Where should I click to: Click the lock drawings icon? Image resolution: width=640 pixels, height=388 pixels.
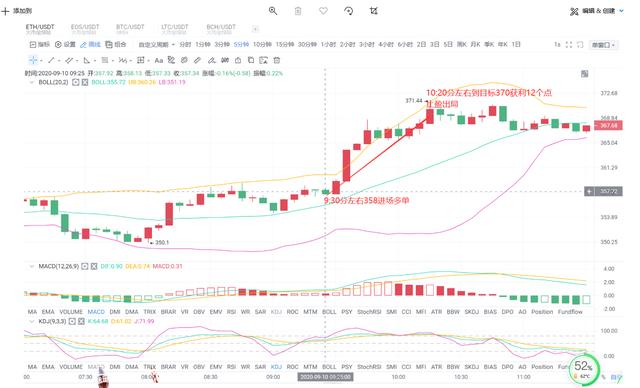click(x=238, y=60)
